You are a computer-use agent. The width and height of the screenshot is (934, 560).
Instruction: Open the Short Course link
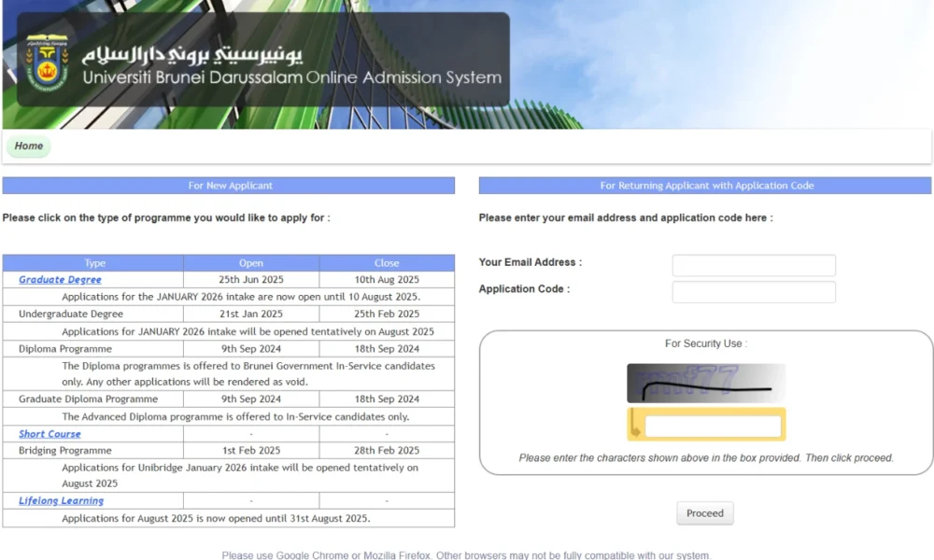click(x=50, y=434)
